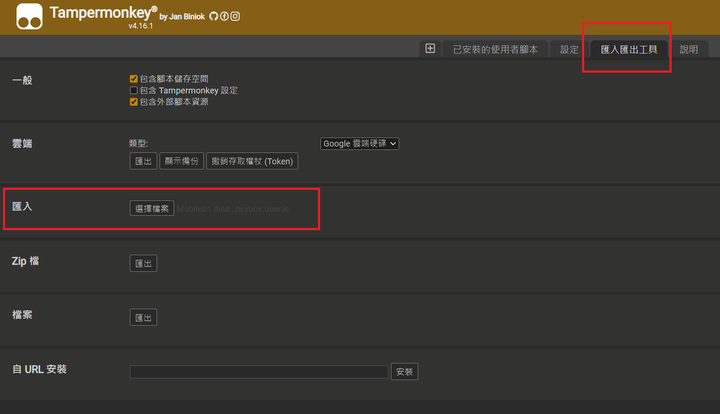This screenshot has width=720, height=414.
Task: Click the 類型: label
Action: click(x=139, y=144)
